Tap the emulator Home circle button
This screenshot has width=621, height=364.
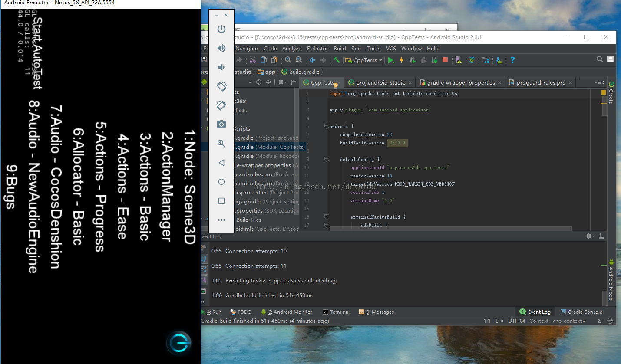pyautogui.click(x=221, y=182)
